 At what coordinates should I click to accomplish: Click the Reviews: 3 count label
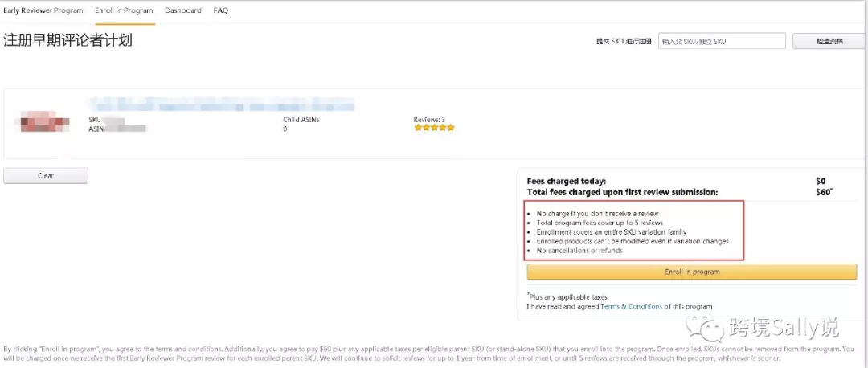tap(429, 119)
